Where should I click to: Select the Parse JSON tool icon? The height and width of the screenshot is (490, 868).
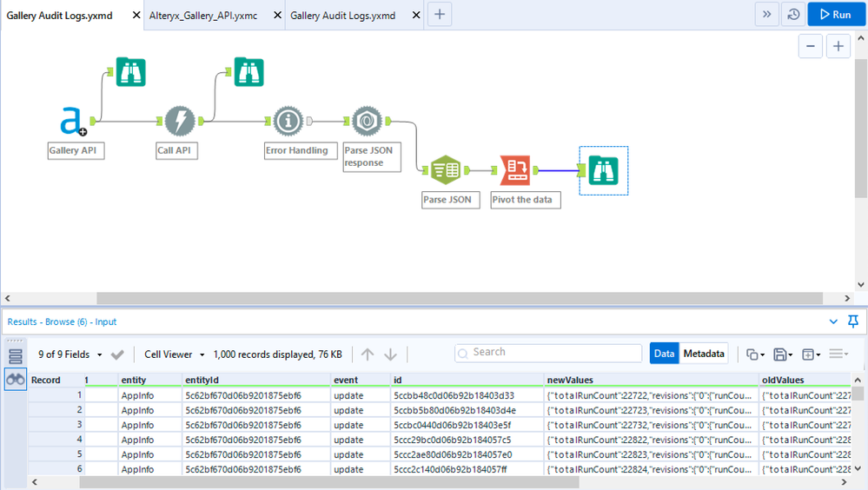pyautogui.click(x=445, y=171)
